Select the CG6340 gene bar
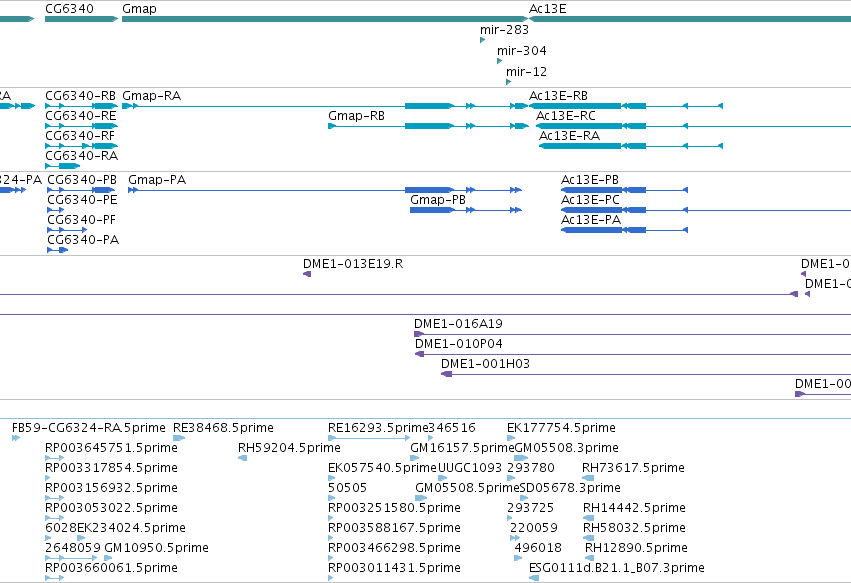 coord(81,19)
